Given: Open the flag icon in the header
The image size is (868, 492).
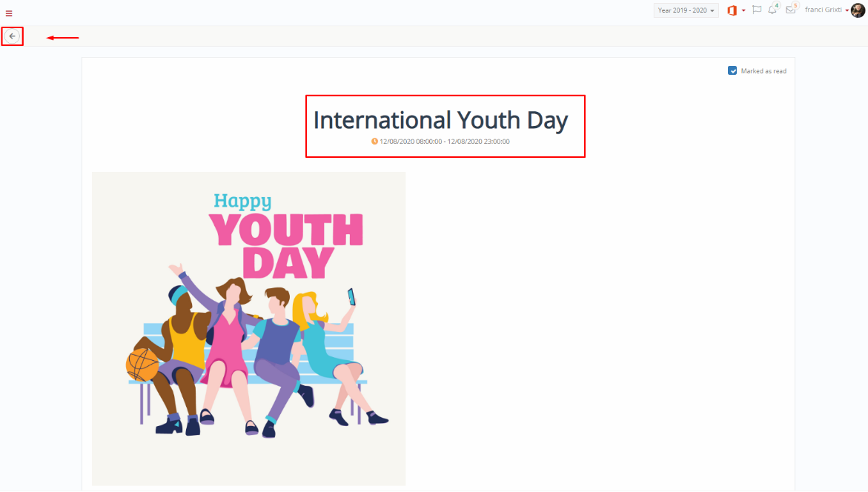Looking at the screenshot, I should point(757,10).
